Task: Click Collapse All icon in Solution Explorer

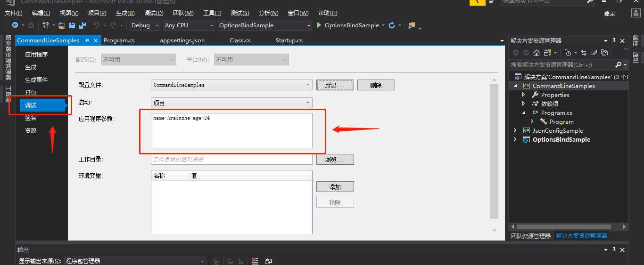Action: click(594, 53)
